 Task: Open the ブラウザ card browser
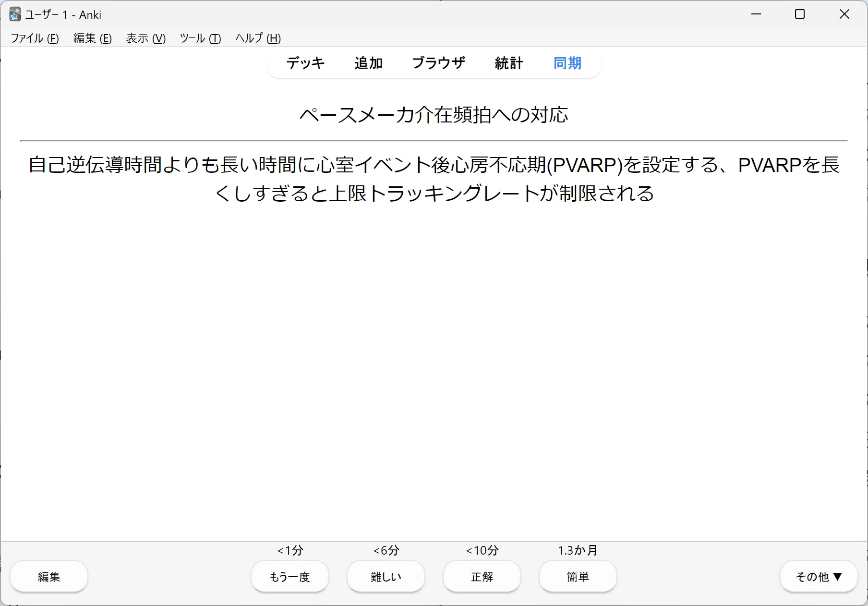[x=439, y=63]
